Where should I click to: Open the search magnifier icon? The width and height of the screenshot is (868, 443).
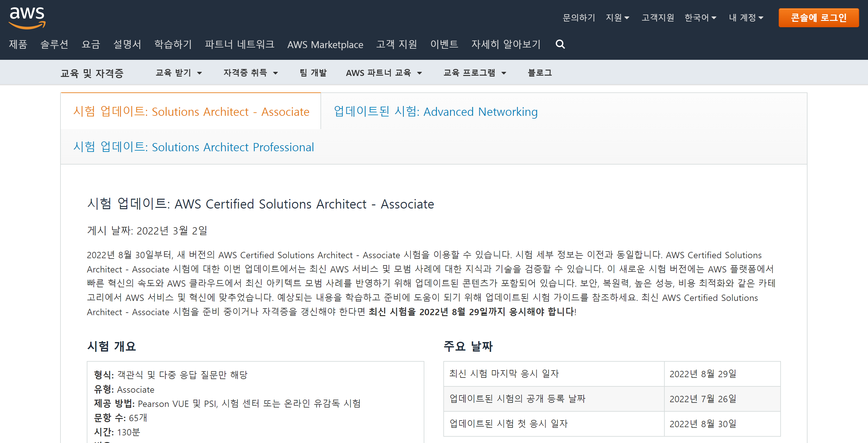pos(560,44)
